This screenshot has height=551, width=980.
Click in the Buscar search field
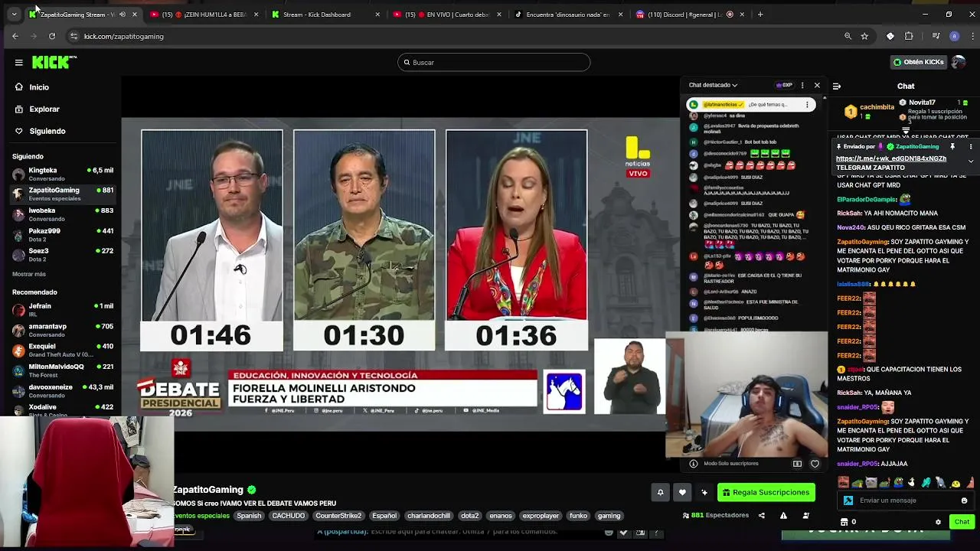[x=494, y=63]
